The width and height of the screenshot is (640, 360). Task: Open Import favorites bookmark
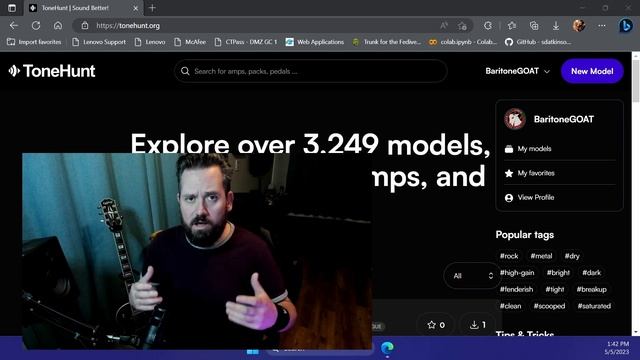click(34, 42)
